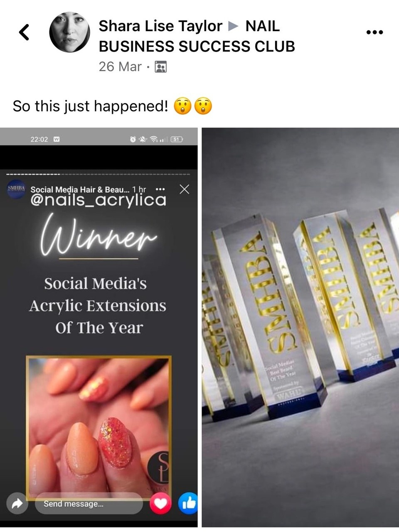Tap the red heart reaction icon
This screenshot has width=399, height=532.
(160, 504)
